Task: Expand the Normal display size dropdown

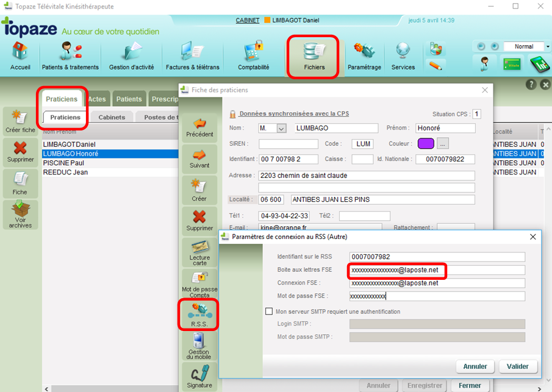Action: coord(547,46)
